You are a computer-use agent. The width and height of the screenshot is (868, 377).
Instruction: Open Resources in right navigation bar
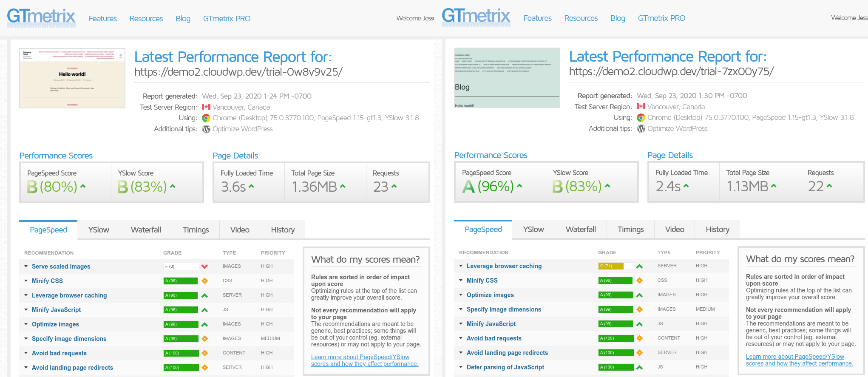tap(581, 18)
